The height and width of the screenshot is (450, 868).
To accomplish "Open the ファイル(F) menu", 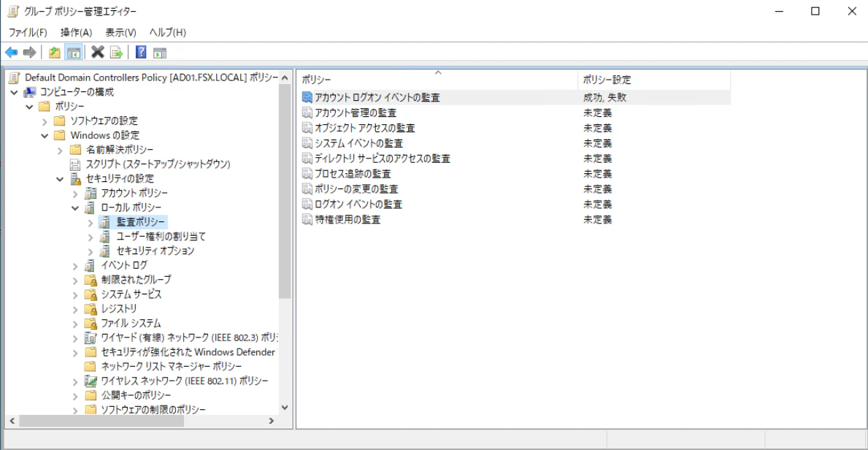I will pyautogui.click(x=28, y=32).
